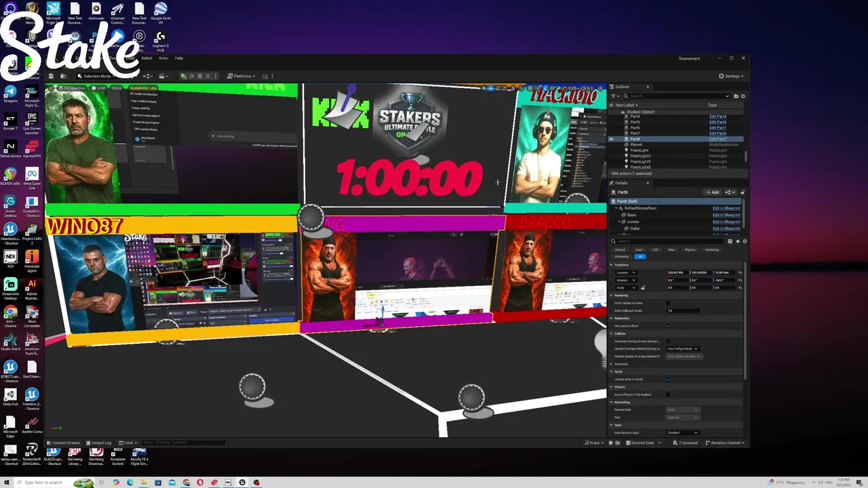Toggle the Scale lock icon
The height and width of the screenshot is (488, 868).
tap(643, 287)
